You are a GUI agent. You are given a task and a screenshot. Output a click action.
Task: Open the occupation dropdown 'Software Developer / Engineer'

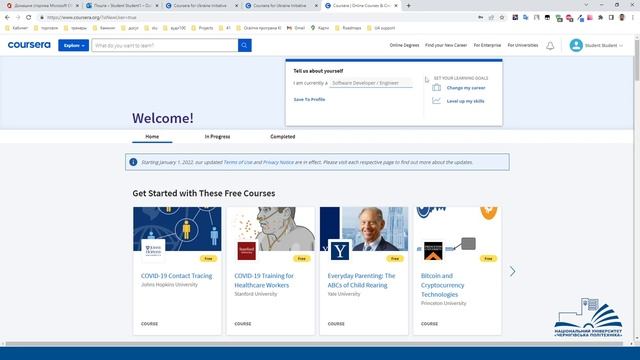371,83
